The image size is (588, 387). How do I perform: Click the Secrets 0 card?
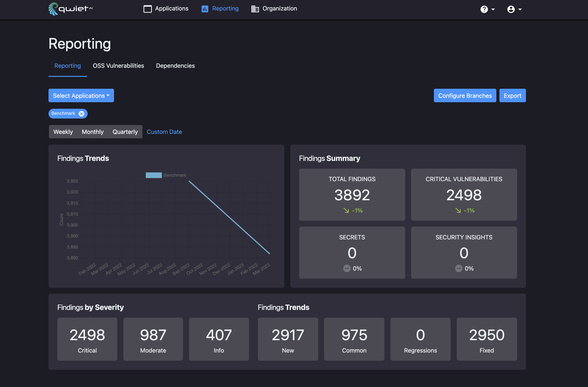(352, 253)
